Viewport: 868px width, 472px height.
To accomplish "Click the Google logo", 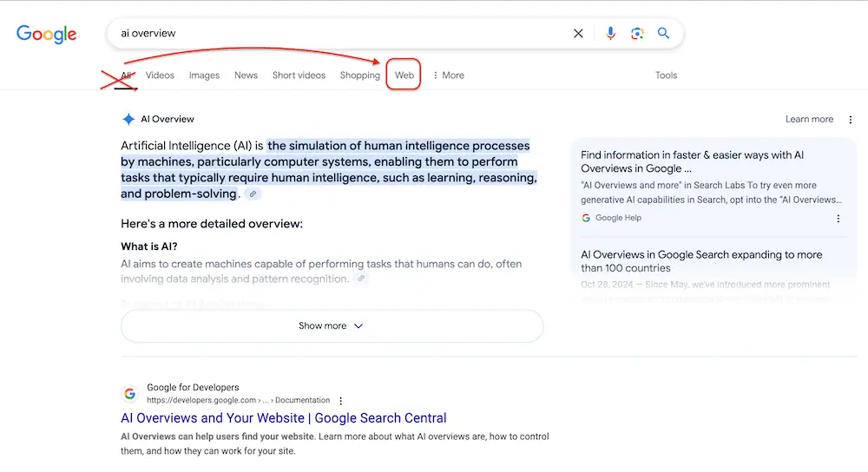I will [47, 35].
